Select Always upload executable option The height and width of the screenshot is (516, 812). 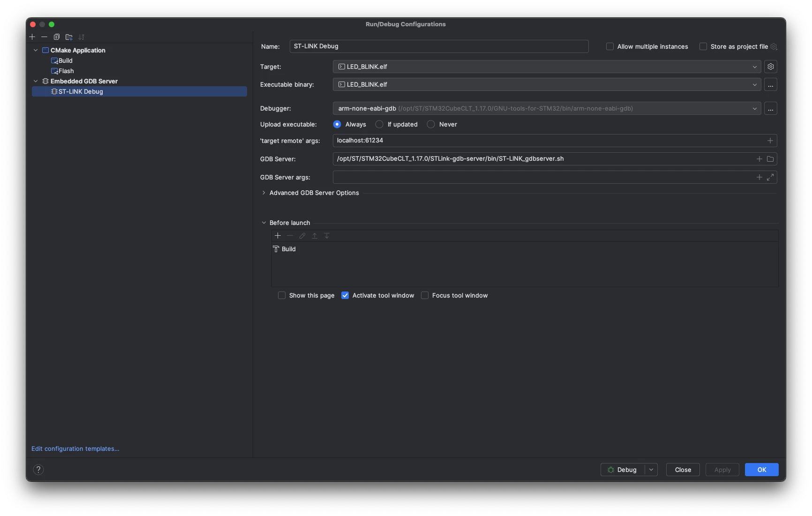click(337, 124)
